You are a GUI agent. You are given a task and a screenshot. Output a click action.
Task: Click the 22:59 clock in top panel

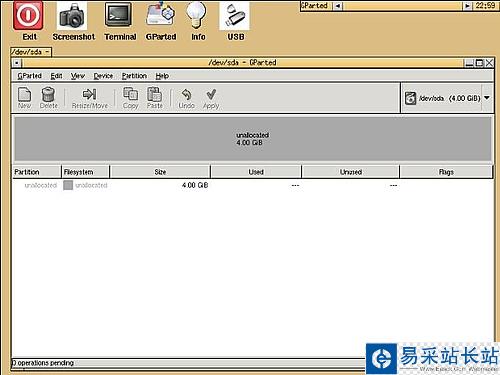point(485,6)
